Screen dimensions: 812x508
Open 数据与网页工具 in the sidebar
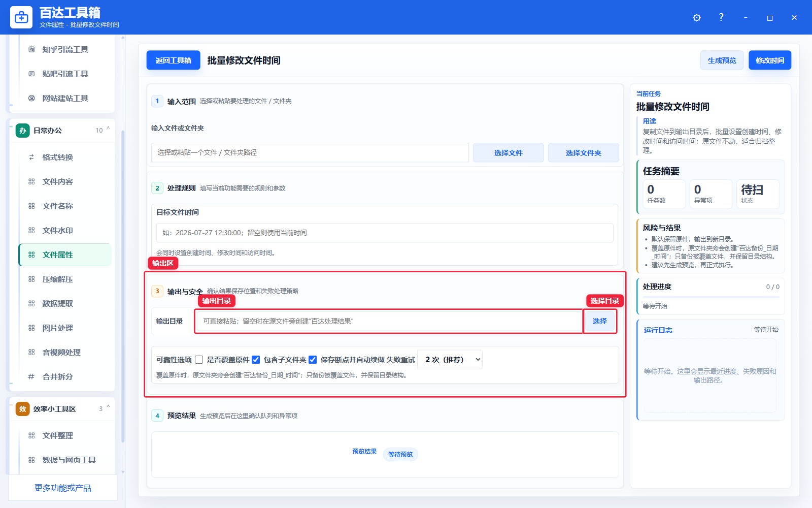[65, 460]
